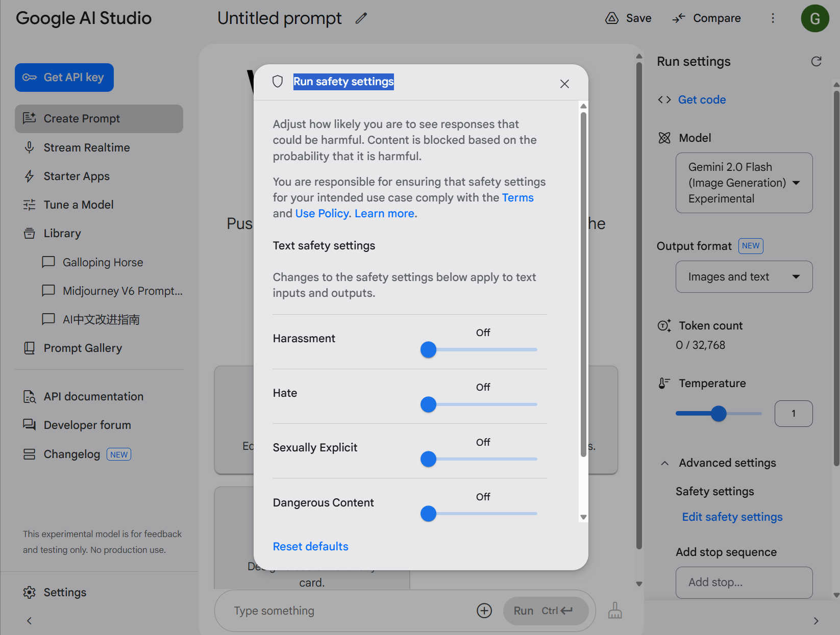Click the reset run settings icon

816,61
